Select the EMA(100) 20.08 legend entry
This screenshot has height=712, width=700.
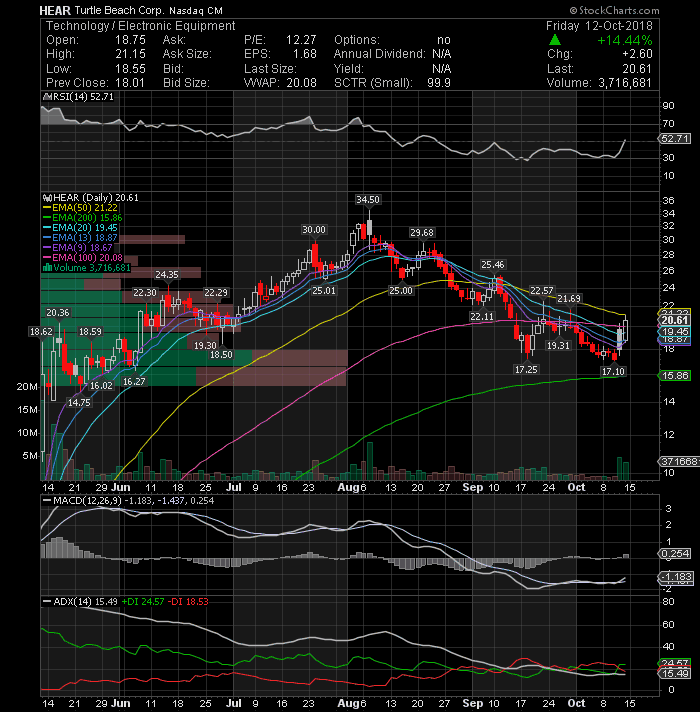[x=83, y=257]
